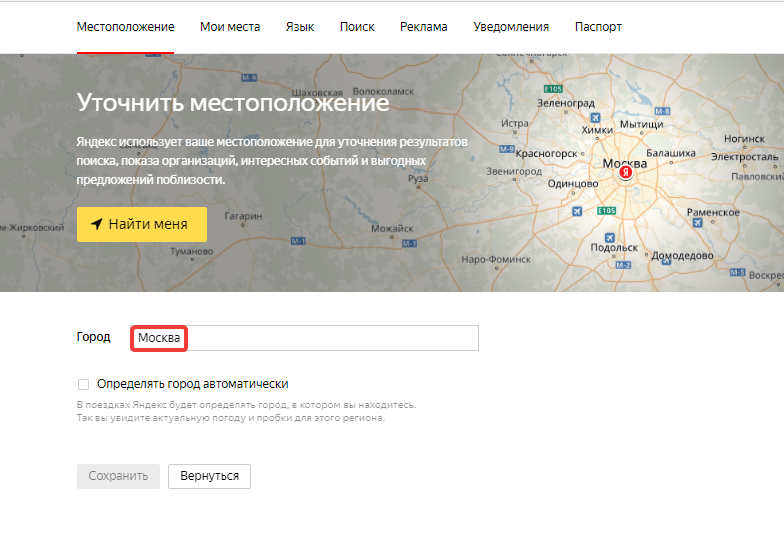
Task: Click the Электросталь label on the map
Action: 744,156
